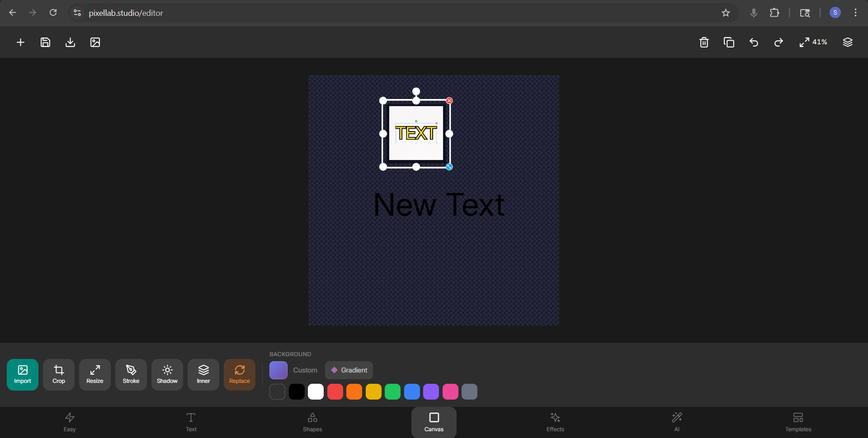This screenshot has width=868, height=438.
Task: Open the browser extensions puzzle icon
Action: [774, 13]
